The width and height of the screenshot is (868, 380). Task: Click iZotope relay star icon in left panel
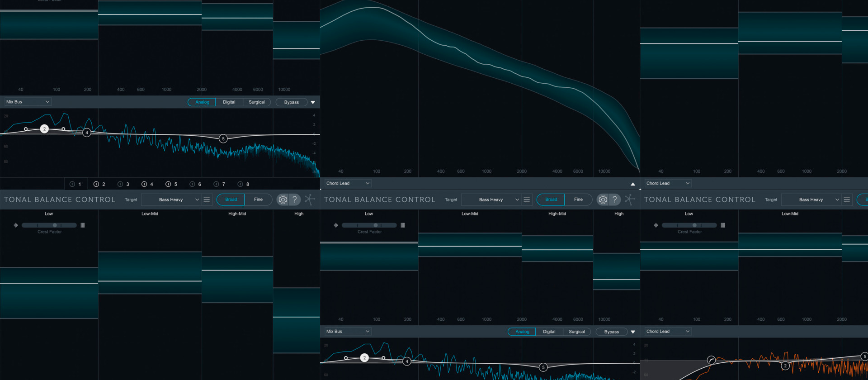[x=310, y=199]
